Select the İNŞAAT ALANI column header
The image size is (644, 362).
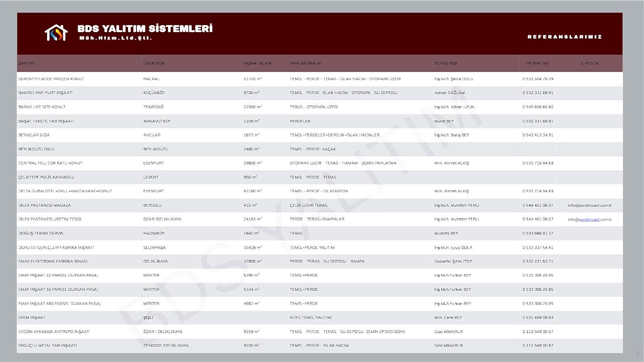pyautogui.click(x=257, y=64)
